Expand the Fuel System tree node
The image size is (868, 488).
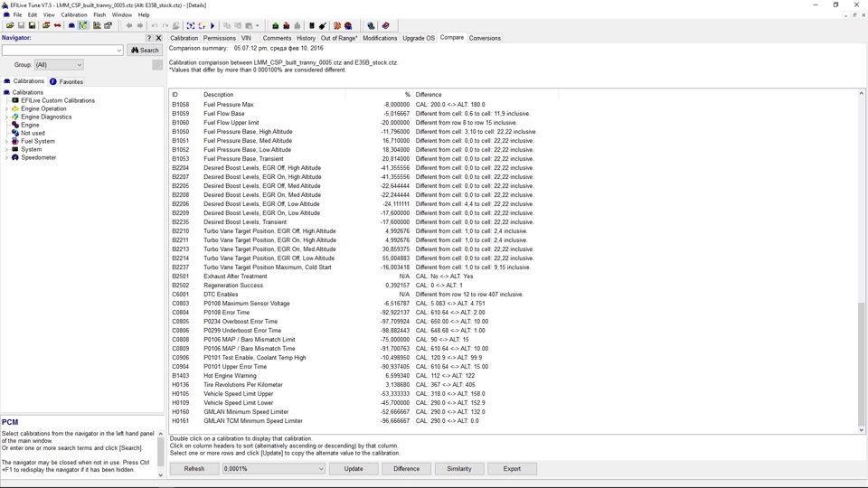point(6,141)
